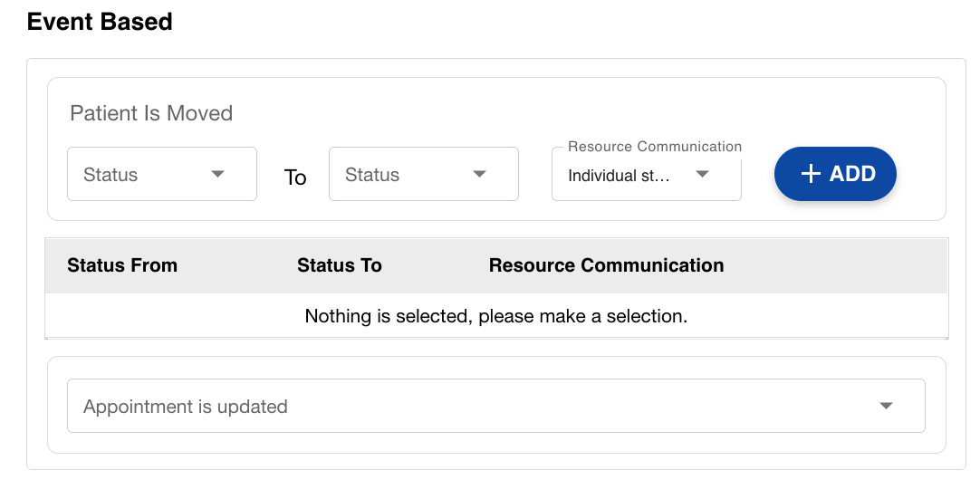Click the first Status dropdown arrow icon

(x=217, y=174)
